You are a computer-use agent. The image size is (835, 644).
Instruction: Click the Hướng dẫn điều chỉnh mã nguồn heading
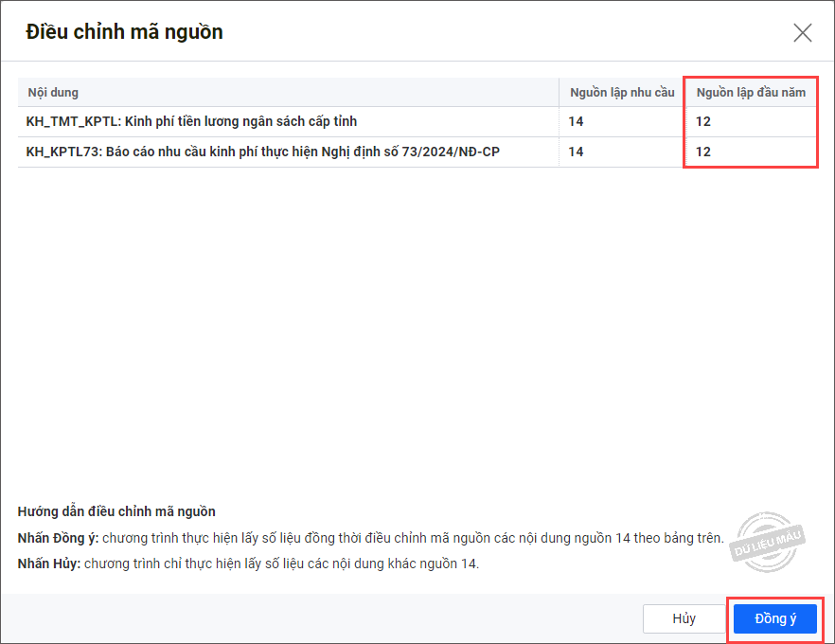116,511
